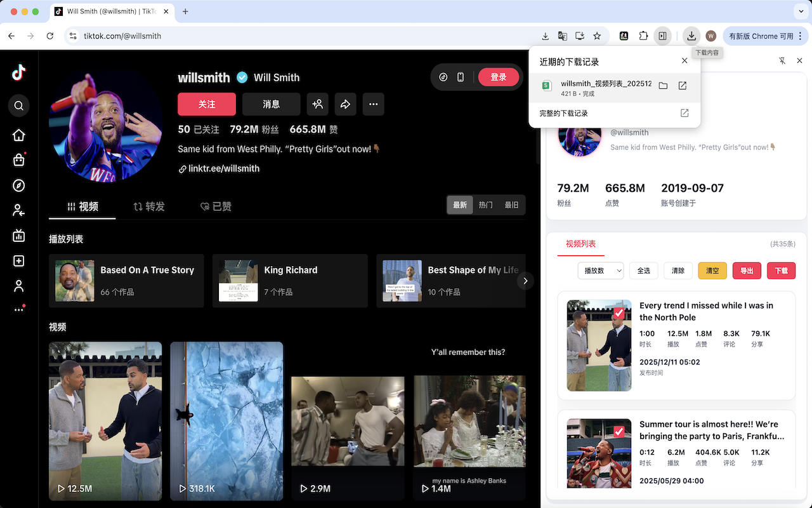Click the upload plus icon in sidebar
The image size is (812, 508).
point(19,261)
